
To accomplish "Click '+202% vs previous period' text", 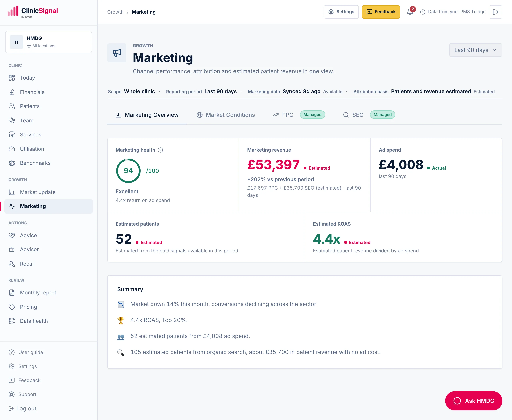I will click(280, 180).
